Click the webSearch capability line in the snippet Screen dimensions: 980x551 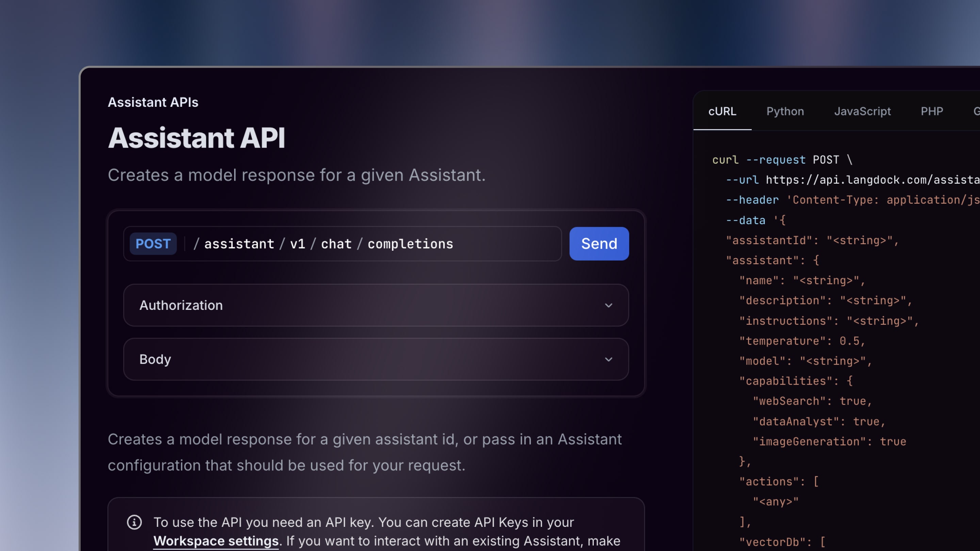812,401
